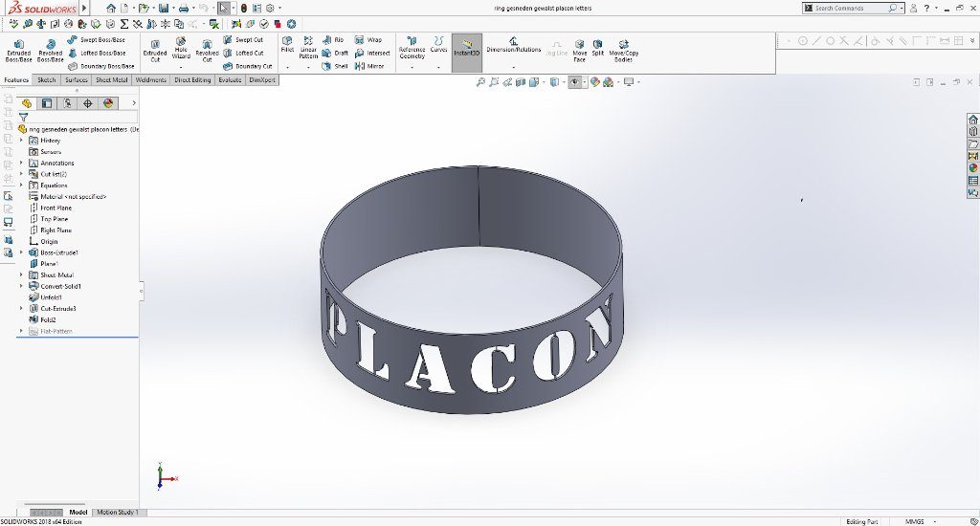Viewport: 980px width, 526px height.
Task: Switch to the DimXpertManager crosshair tab
Action: (87, 103)
